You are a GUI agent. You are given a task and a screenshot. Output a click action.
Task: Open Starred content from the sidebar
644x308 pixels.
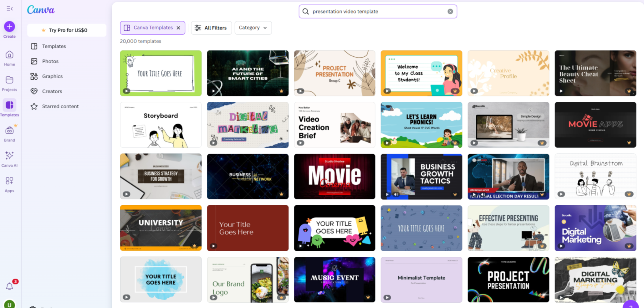click(x=60, y=106)
